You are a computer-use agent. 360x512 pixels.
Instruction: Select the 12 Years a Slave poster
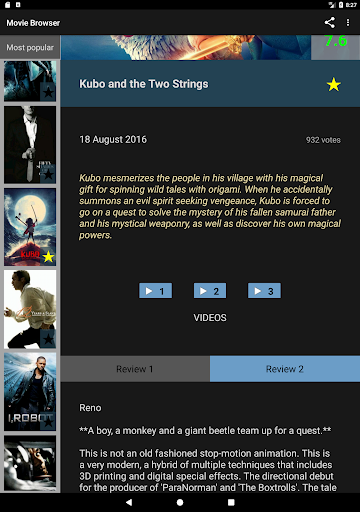pyautogui.click(x=30, y=309)
